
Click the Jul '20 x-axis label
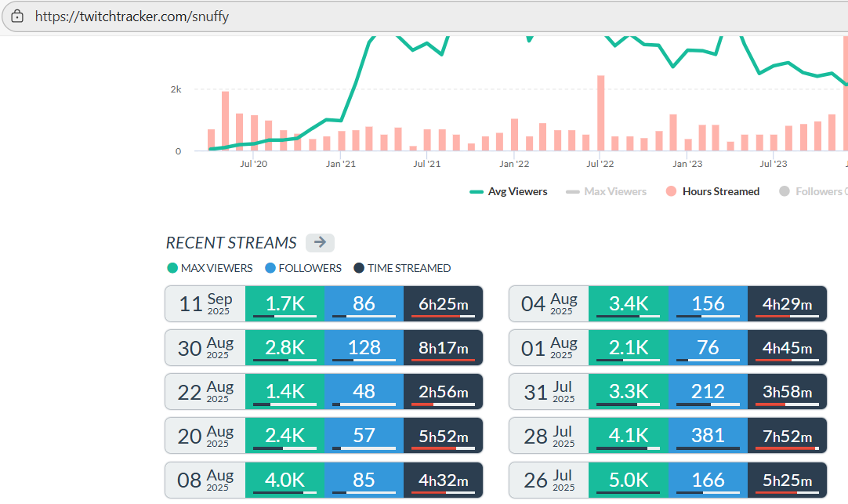click(254, 163)
